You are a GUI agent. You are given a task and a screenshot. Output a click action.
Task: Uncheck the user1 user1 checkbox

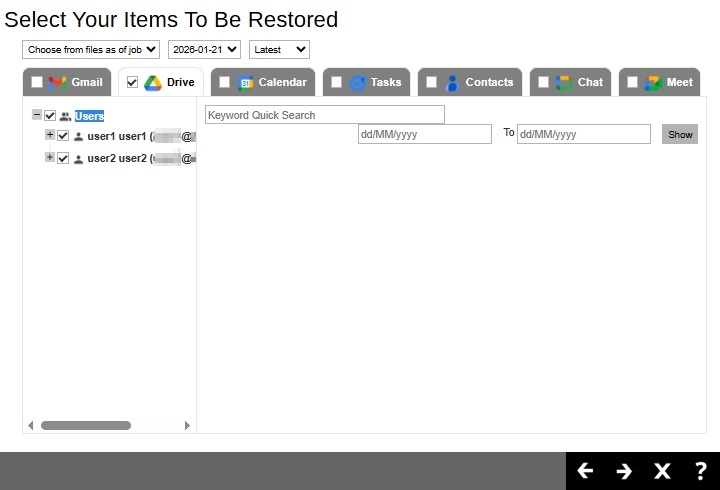tap(63, 136)
